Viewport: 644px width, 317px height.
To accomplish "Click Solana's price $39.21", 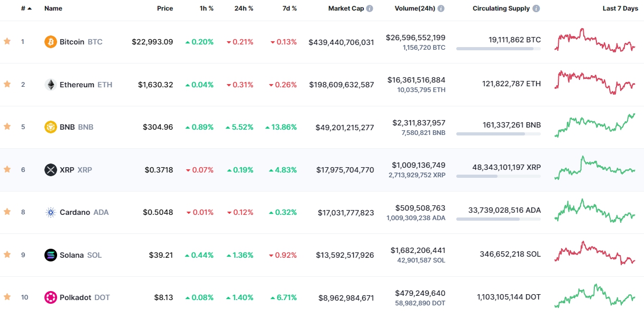I will coord(161,255).
